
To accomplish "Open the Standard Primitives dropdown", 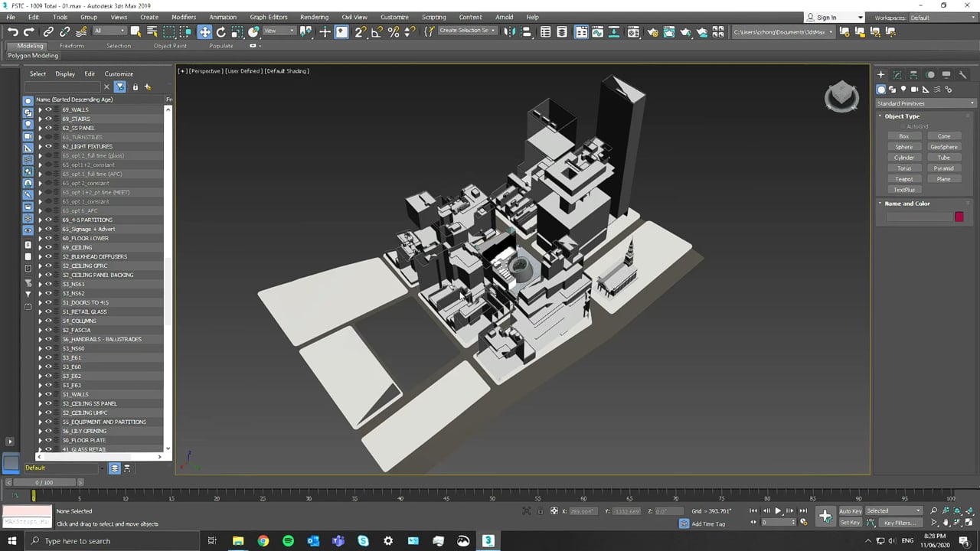I will (926, 103).
